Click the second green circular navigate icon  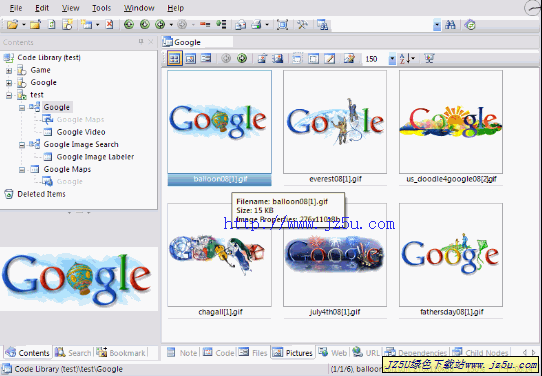click(144, 25)
